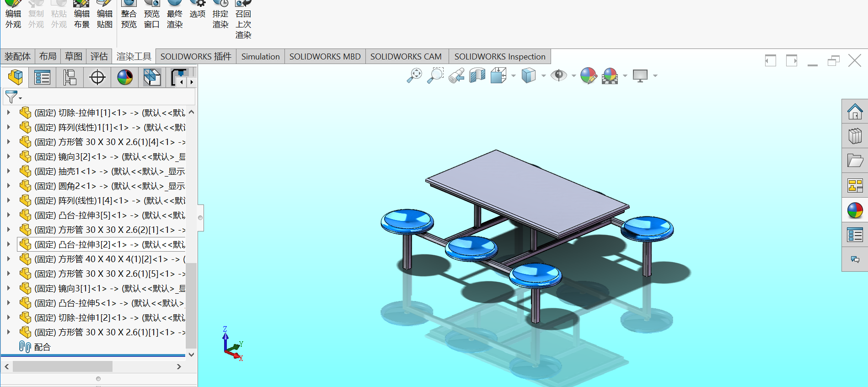Click 排定渲染 (Schedule Render)
The width and height of the screenshot is (868, 387).
220,15
